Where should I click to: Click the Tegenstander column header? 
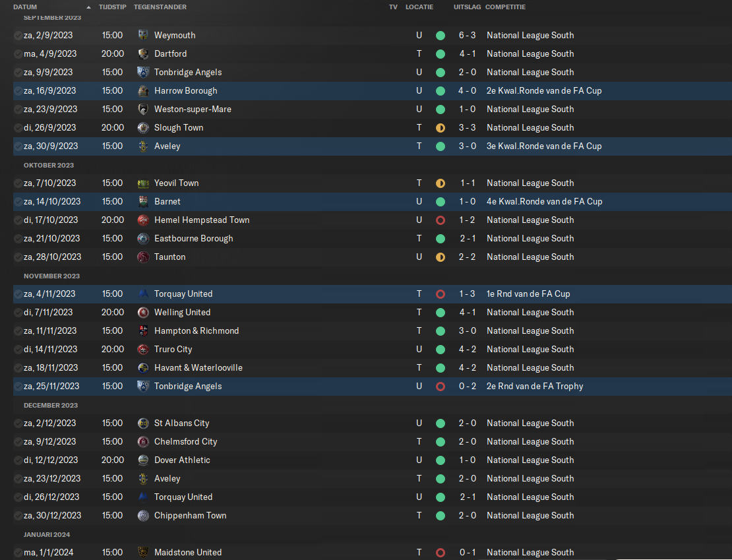[160, 7]
